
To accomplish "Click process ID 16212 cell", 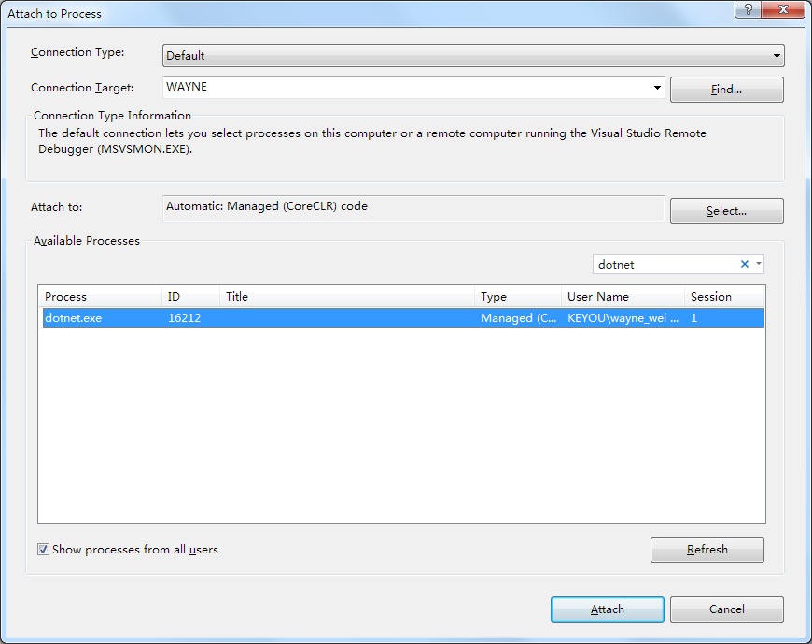I will pos(185,318).
